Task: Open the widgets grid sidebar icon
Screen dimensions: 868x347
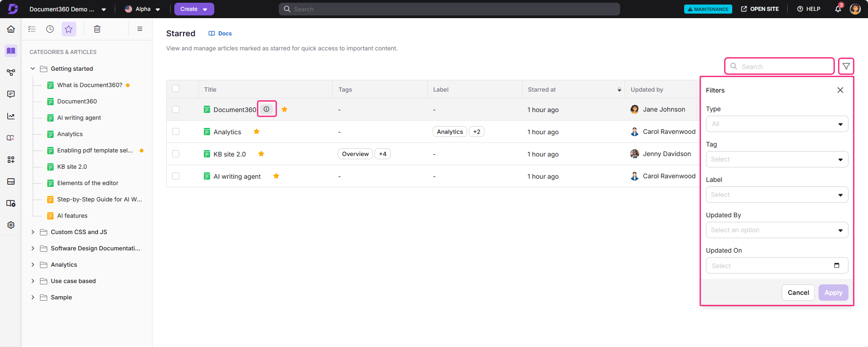Action: point(11,160)
